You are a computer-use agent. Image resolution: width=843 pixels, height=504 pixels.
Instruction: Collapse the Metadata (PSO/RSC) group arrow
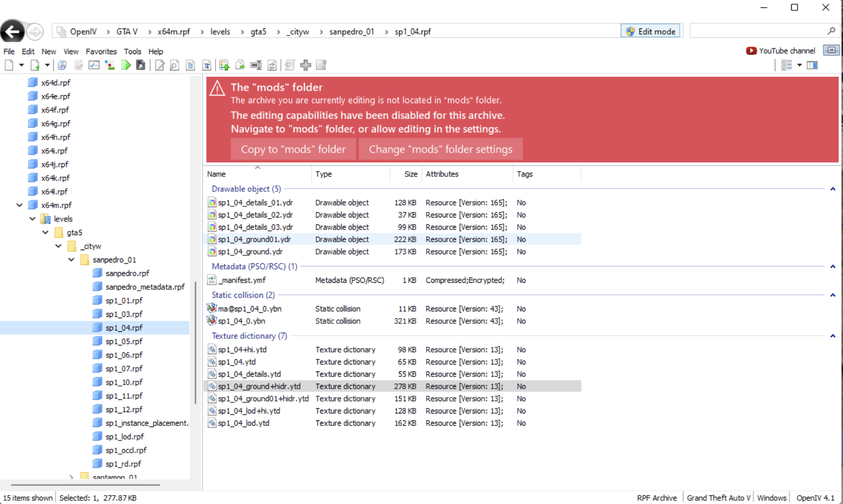[x=833, y=266]
